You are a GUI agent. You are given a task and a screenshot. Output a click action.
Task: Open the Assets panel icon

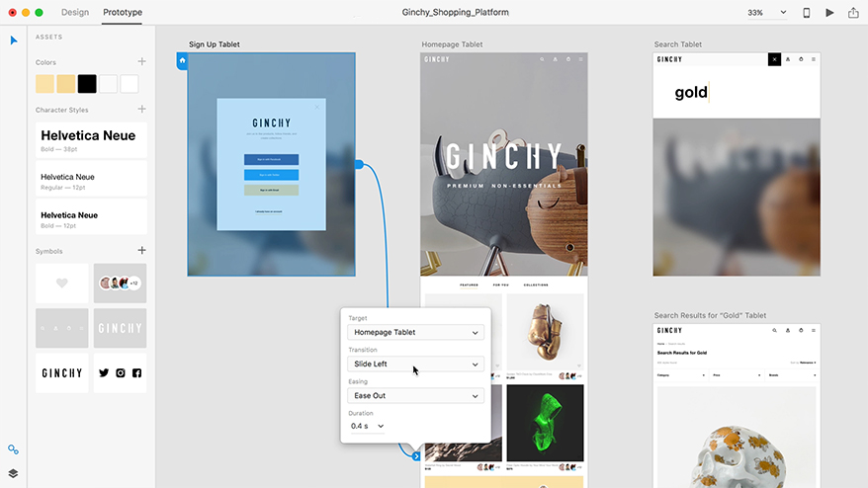[x=14, y=449]
